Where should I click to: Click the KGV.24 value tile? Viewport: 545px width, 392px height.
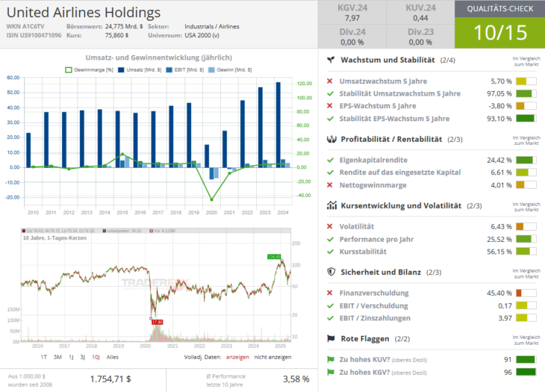[x=351, y=13]
